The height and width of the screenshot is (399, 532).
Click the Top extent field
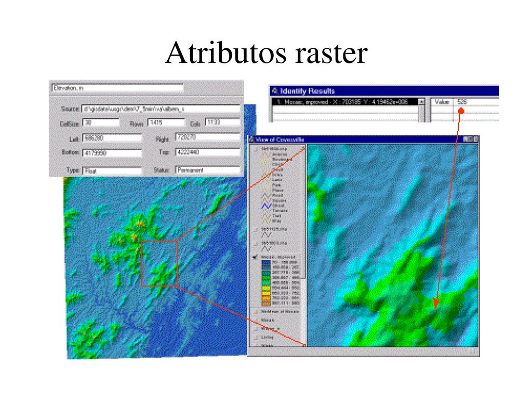207,152
